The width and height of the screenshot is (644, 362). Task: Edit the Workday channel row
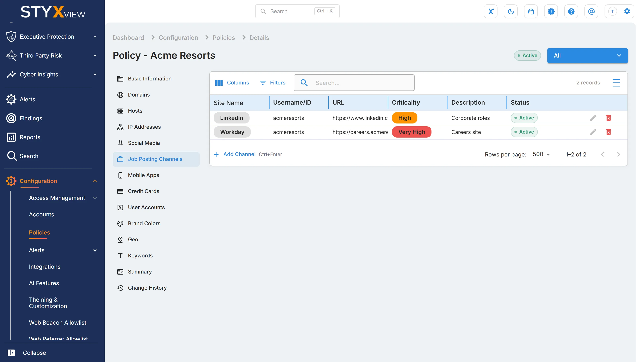coord(593,132)
